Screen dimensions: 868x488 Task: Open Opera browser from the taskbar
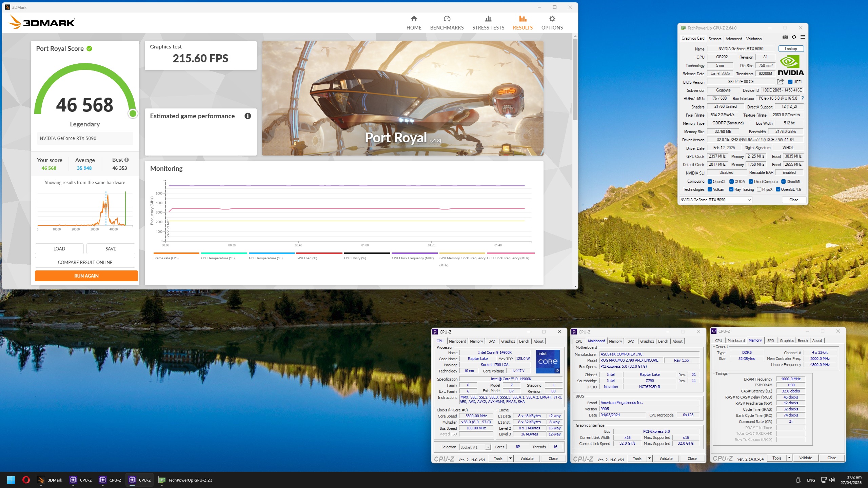click(x=26, y=480)
